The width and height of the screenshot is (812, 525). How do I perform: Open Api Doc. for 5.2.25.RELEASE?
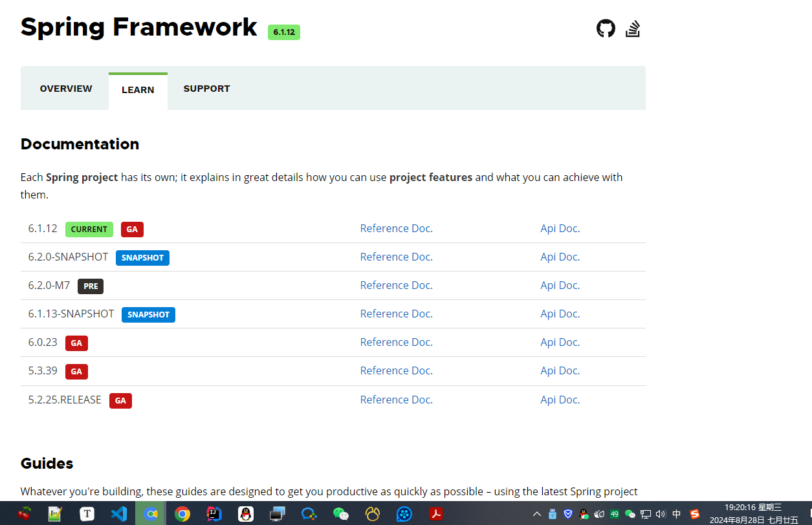(560, 400)
